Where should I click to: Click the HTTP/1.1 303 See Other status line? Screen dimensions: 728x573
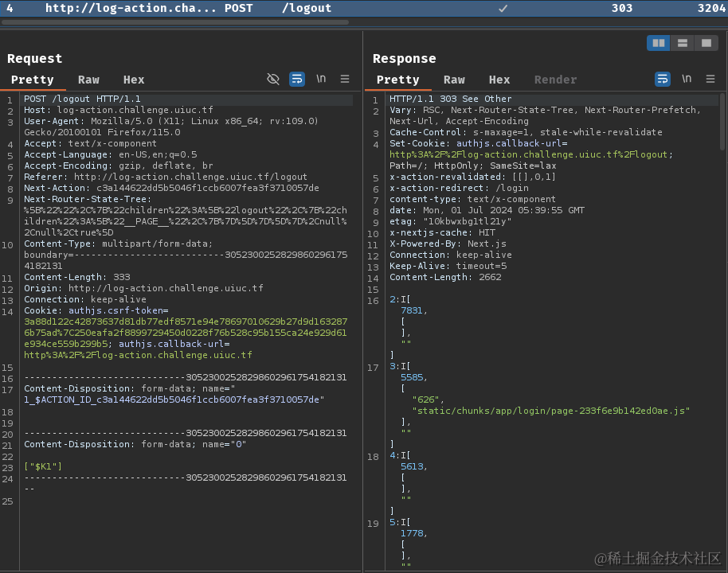(x=451, y=99)
